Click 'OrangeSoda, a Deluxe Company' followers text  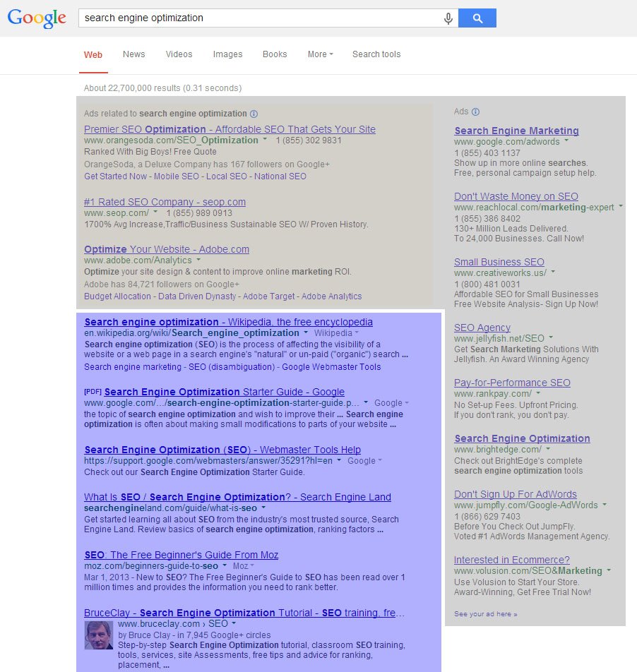pos(207,164)
